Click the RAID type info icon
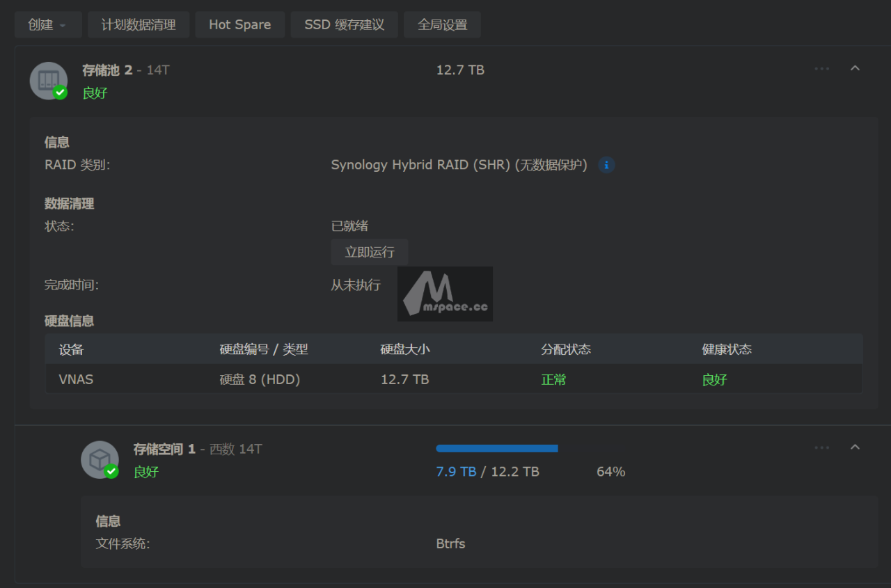 click(x=606, y=166)
